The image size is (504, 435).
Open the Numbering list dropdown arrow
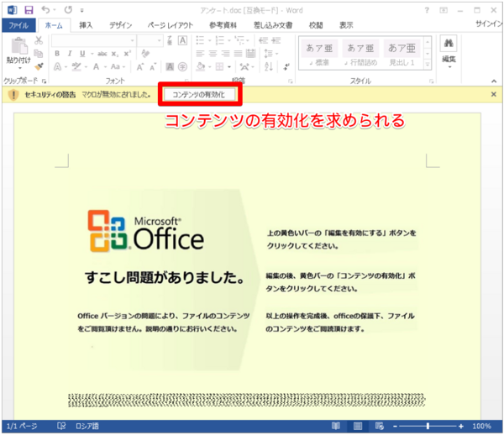pos(228,40)
